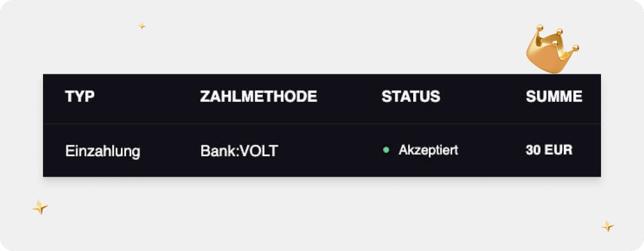Click empty header space between TYP and ZAHLMETHODE
This screenshot has height=251, width=644.
click(x=147, y=97)
